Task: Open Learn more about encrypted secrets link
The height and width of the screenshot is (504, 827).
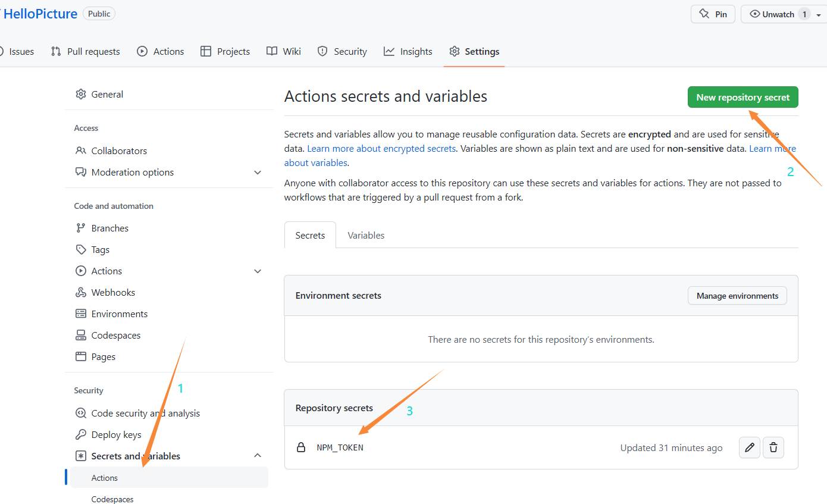Action: click(x=381, y=148)
